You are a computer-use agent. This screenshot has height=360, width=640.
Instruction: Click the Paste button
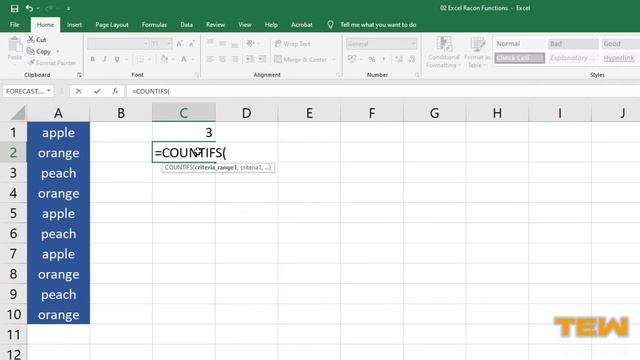(15, 49)
